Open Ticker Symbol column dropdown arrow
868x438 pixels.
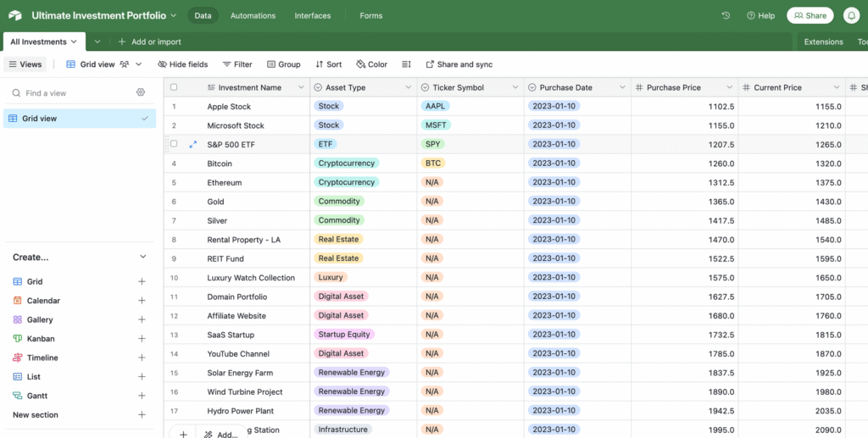[515, 87]
